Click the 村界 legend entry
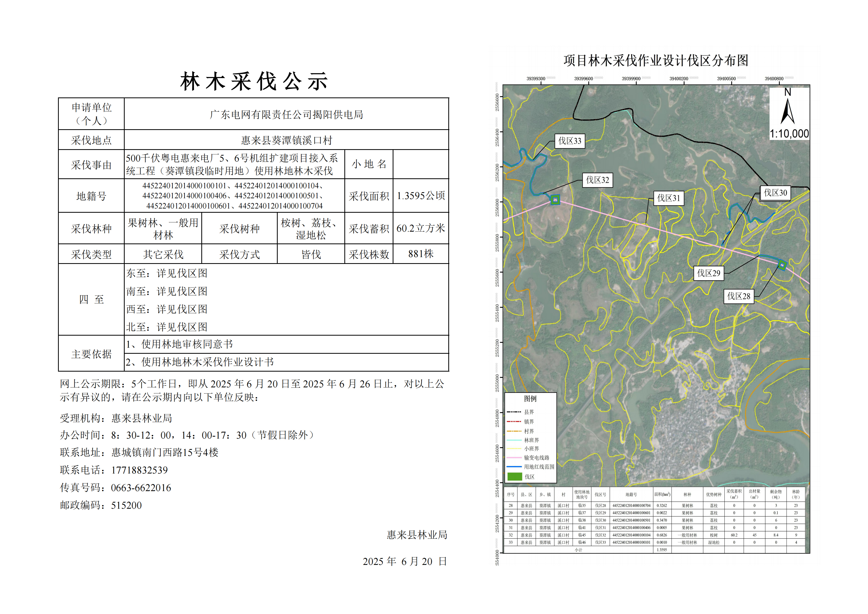 (x=520, y=431)
